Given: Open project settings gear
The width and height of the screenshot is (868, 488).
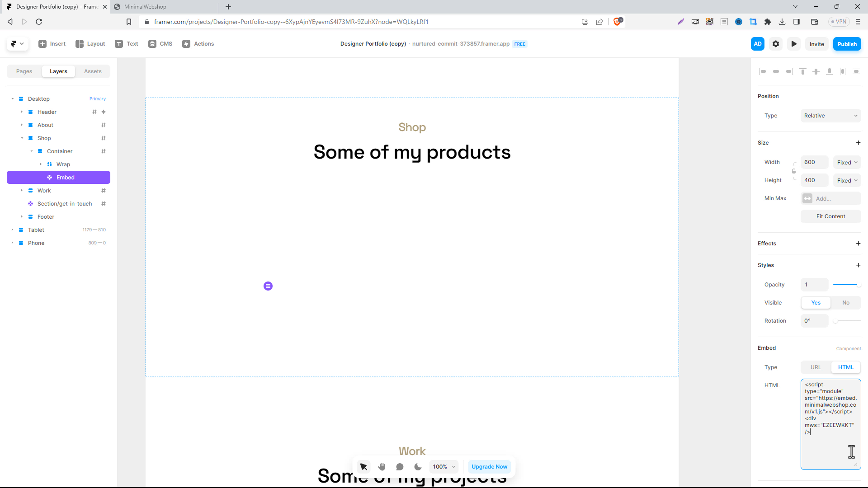Looking at the screenshot, I should [776, 44].
